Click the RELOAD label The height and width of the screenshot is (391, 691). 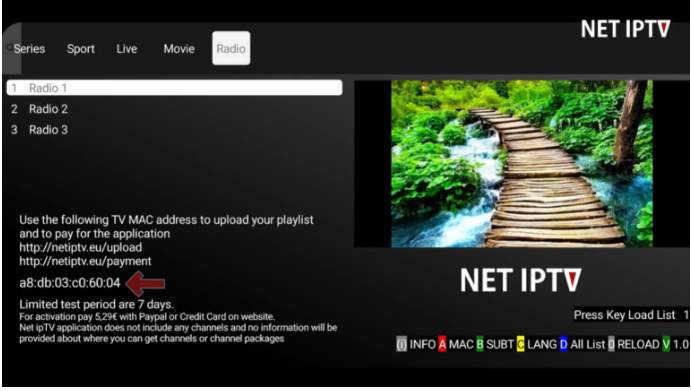click(638, 344)
